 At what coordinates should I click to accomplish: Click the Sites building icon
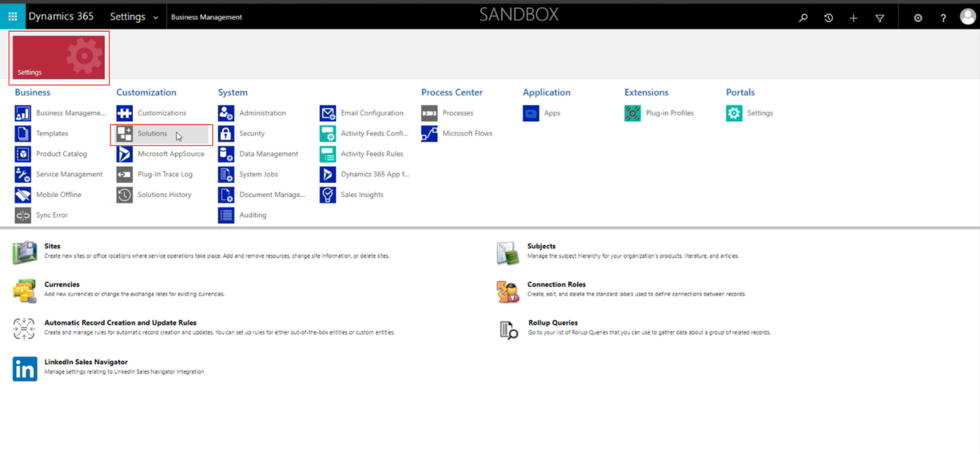(24, 252)
